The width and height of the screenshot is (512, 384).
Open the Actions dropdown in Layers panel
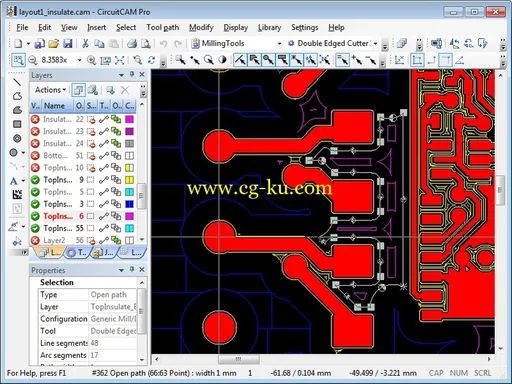click(50, 90)
